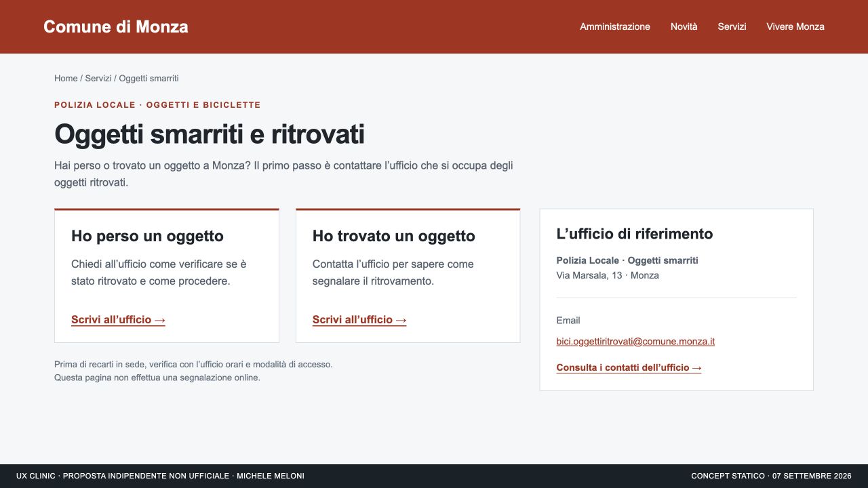Go to the Novità section

tap(684, 26)
